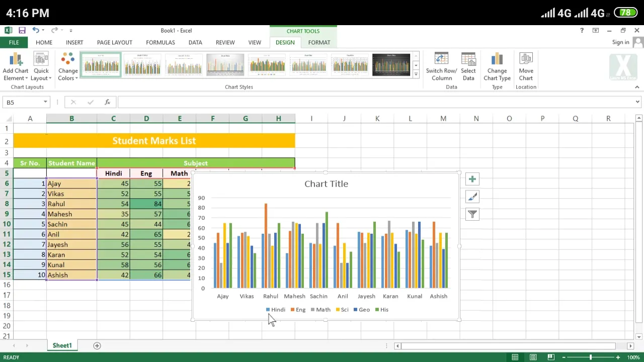Click the Chart Styles brush button

472,197
